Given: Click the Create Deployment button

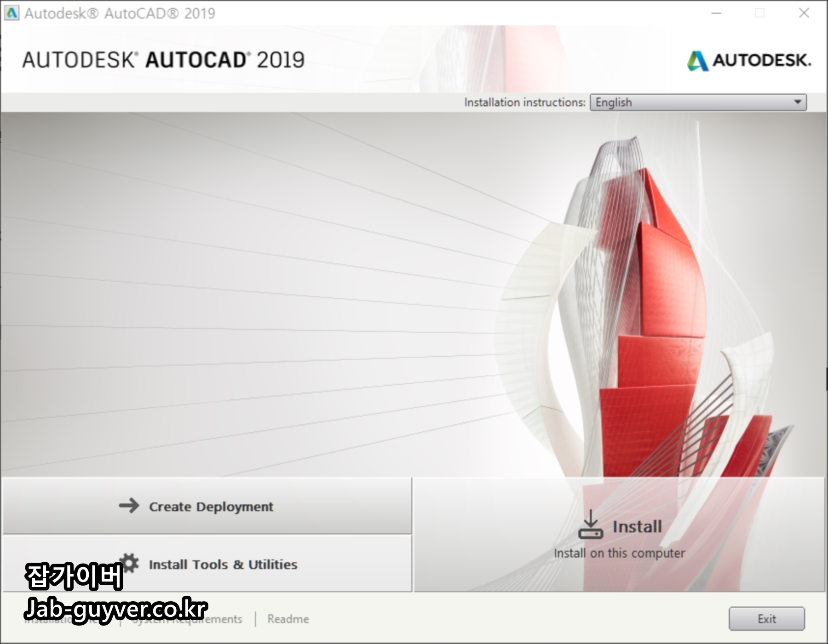Looking at the screenshot, I should click(207, 506).
